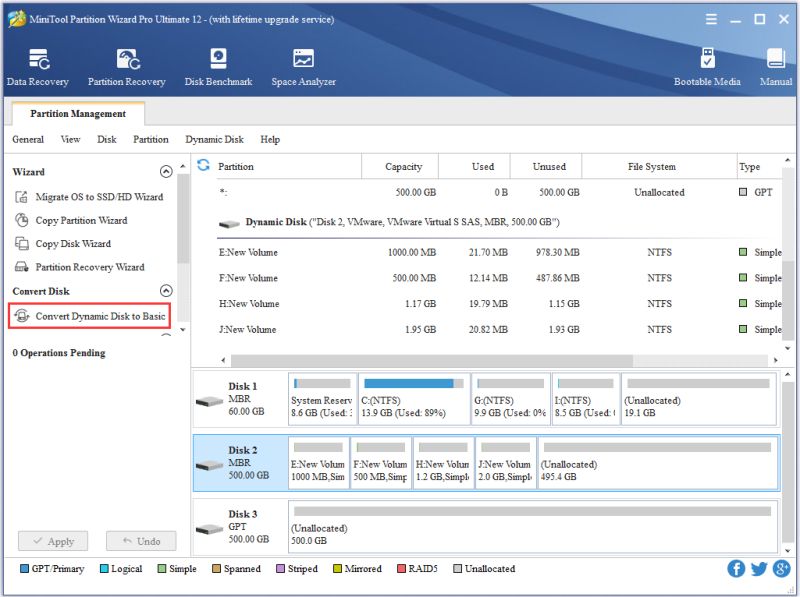Start the Copy Disk Wizard
This screenshot has height=597, width=800.
(74, 241)
